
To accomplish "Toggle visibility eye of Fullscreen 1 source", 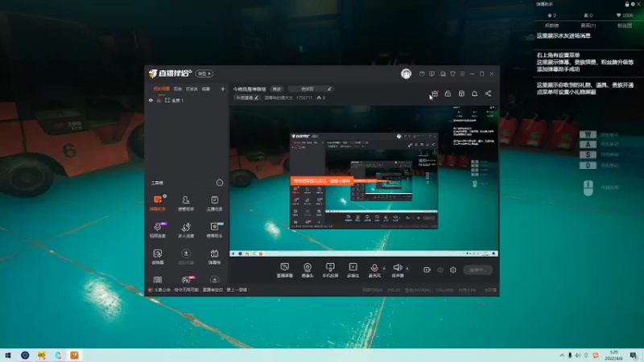I will click(151, 100).
